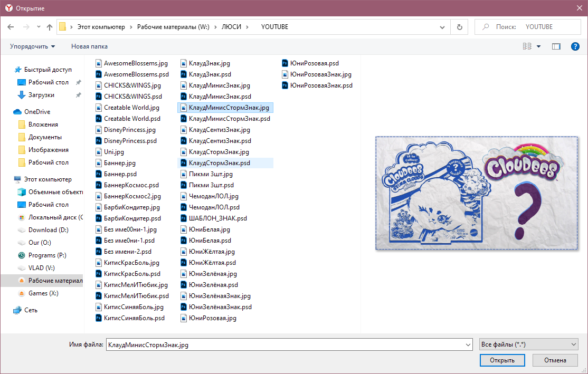The image size is (588, 374).
Task: Select AwesomeBlossems.psd Photoshop file icon
Action: (x=99, y=74)
